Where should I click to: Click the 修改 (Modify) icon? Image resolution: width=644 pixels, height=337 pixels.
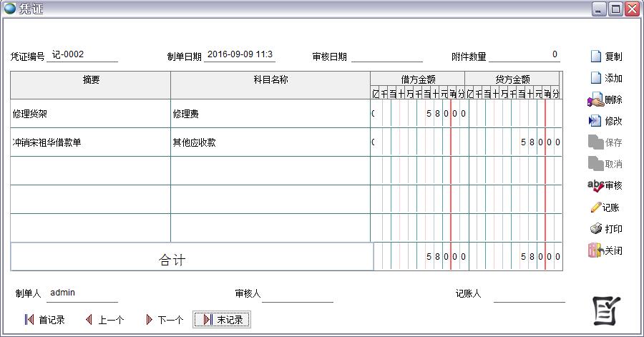click(595, 122)
